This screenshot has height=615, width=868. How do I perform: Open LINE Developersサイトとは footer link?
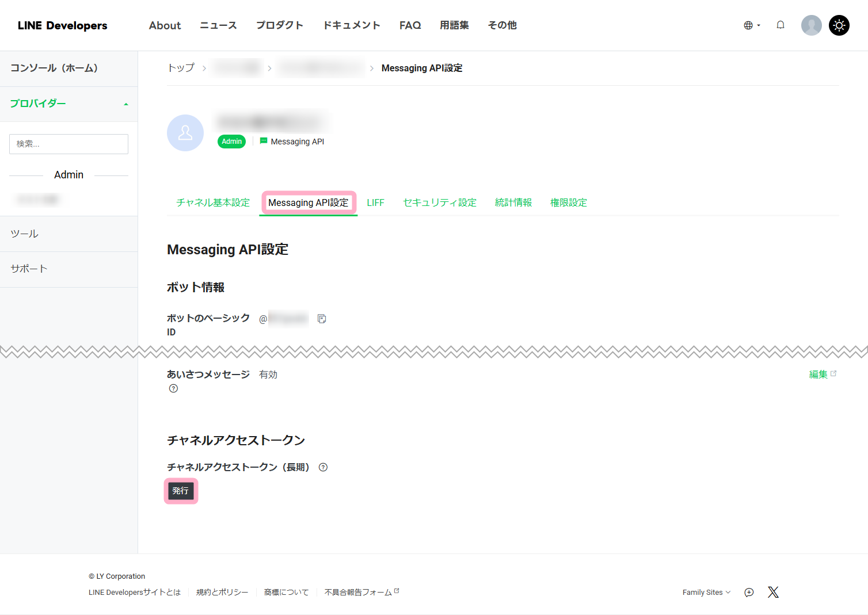135,593
